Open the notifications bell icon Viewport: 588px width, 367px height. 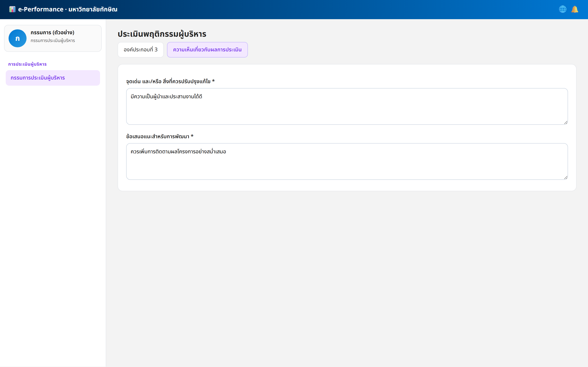point(575,9)
